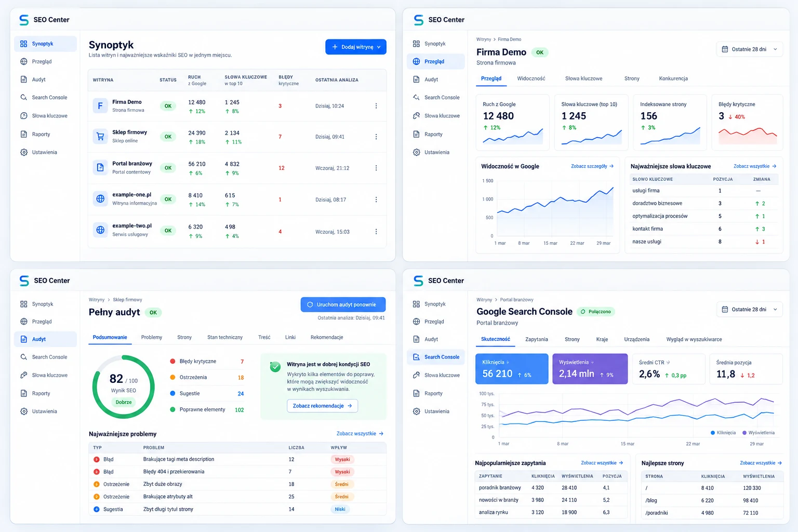Click Ustawienia gear in Firma Demo panel sidebar

[416, 152]
